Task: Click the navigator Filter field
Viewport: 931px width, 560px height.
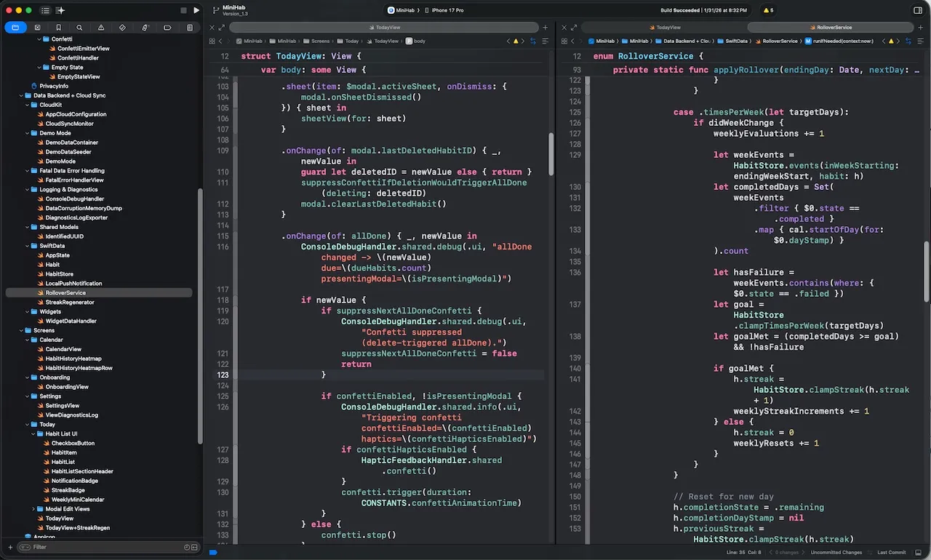Action: [102, 547]
